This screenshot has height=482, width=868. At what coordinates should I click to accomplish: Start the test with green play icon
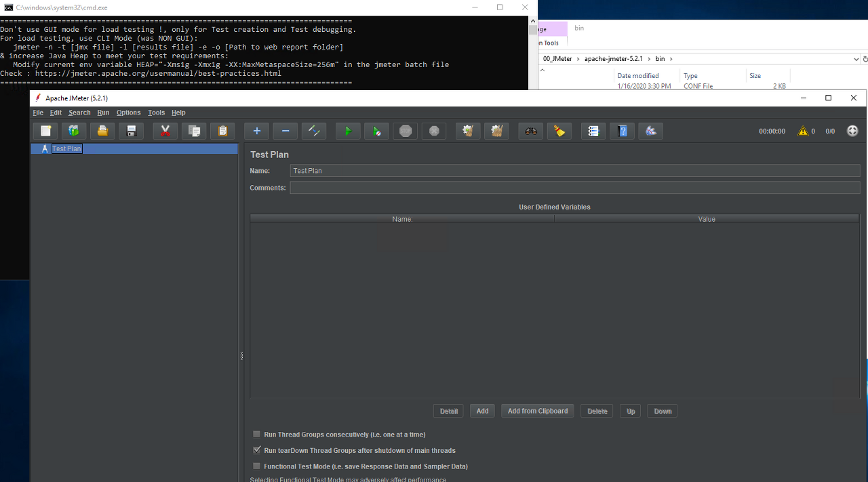pos(348,131)
